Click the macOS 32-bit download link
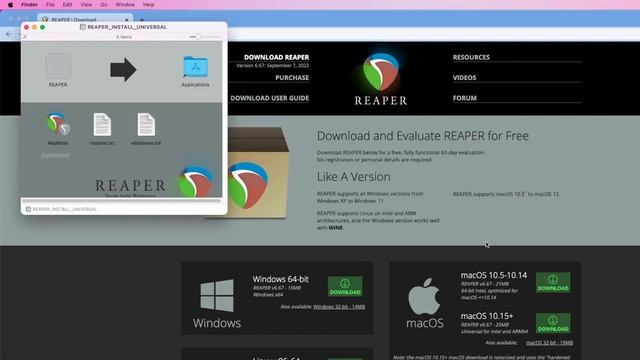This screenshot has width=640, height=360. [x=549, y=343]
